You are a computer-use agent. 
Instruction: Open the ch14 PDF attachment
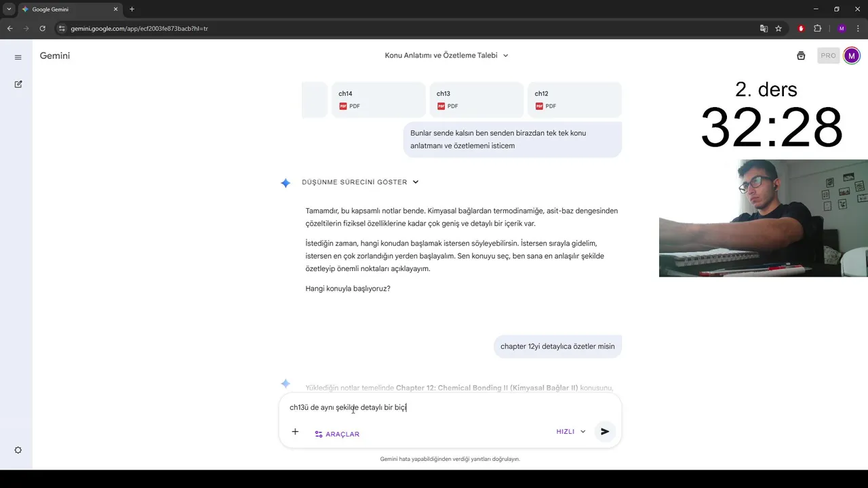[378, 100]
